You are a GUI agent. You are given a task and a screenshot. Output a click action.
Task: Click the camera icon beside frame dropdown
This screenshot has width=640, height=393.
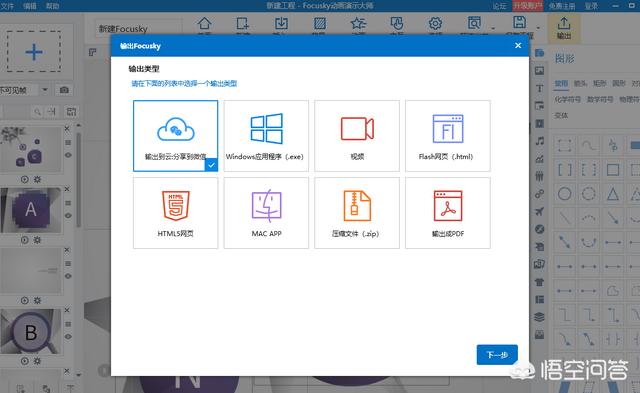(64, 90)
